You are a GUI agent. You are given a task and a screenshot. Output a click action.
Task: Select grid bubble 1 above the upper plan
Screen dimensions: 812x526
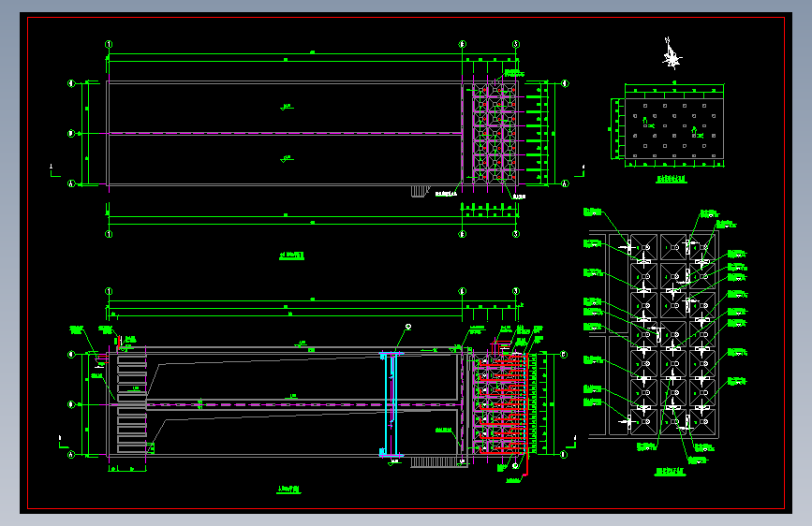click(x=109, y=45)
